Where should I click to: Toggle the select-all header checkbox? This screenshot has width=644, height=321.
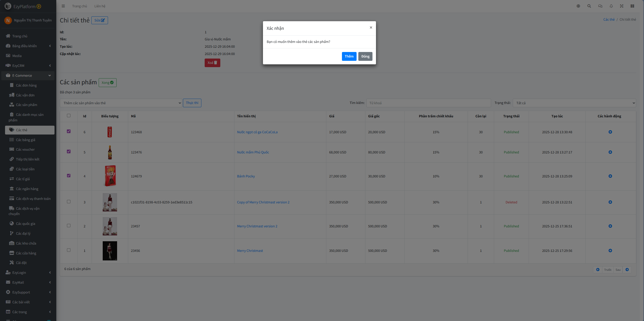click(x=69, y=116)
